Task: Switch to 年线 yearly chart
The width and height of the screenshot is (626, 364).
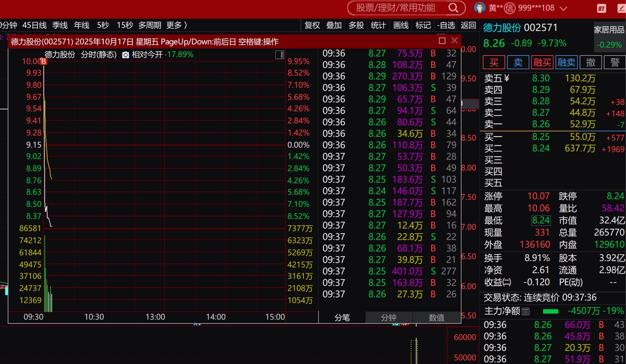Action: pos(82,25)
